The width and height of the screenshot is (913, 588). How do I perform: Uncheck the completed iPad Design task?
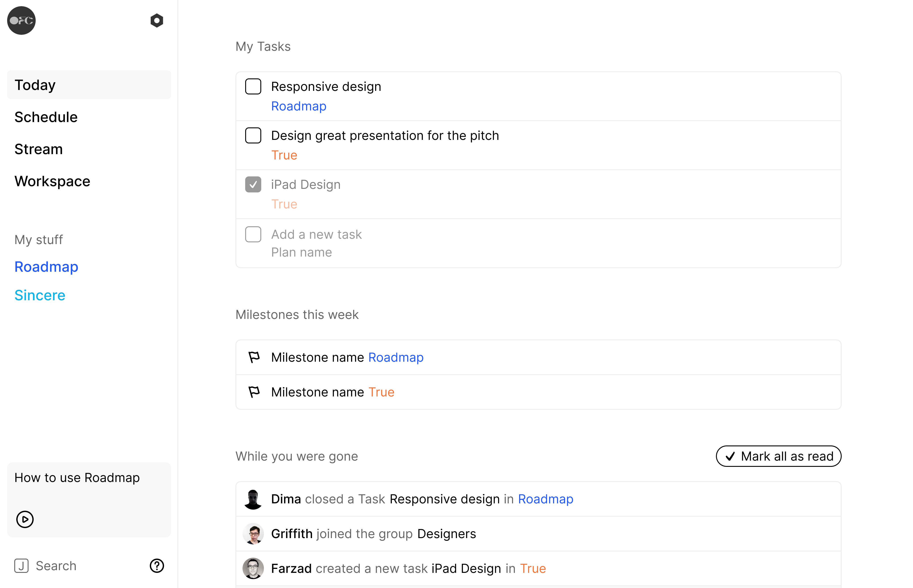pyautogui.click(x=253, y=184)
